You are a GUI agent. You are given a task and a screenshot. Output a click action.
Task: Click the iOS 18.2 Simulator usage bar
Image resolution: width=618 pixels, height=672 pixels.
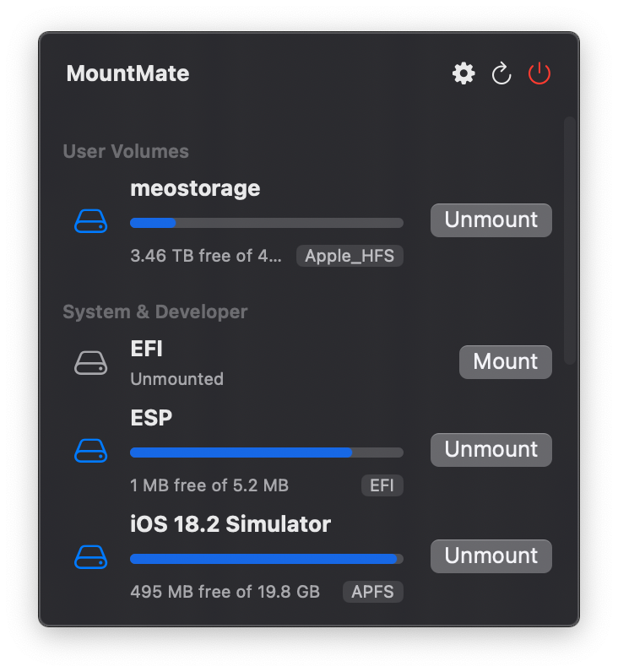pos(267,559)
